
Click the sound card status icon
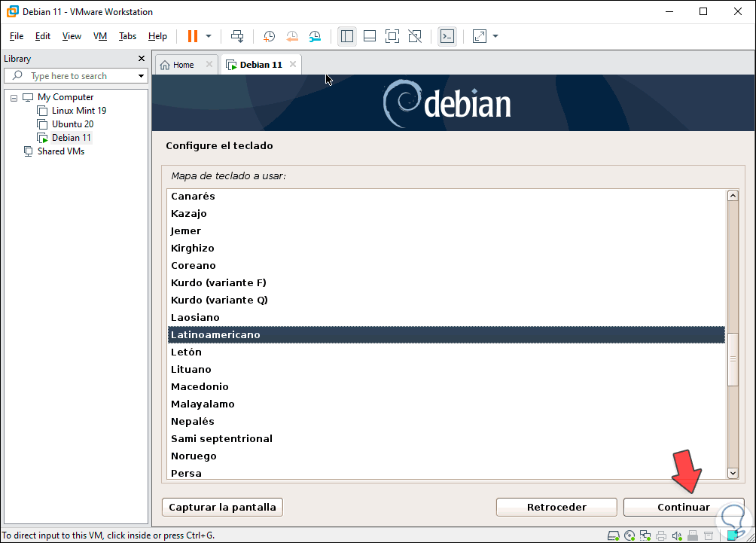677,535
